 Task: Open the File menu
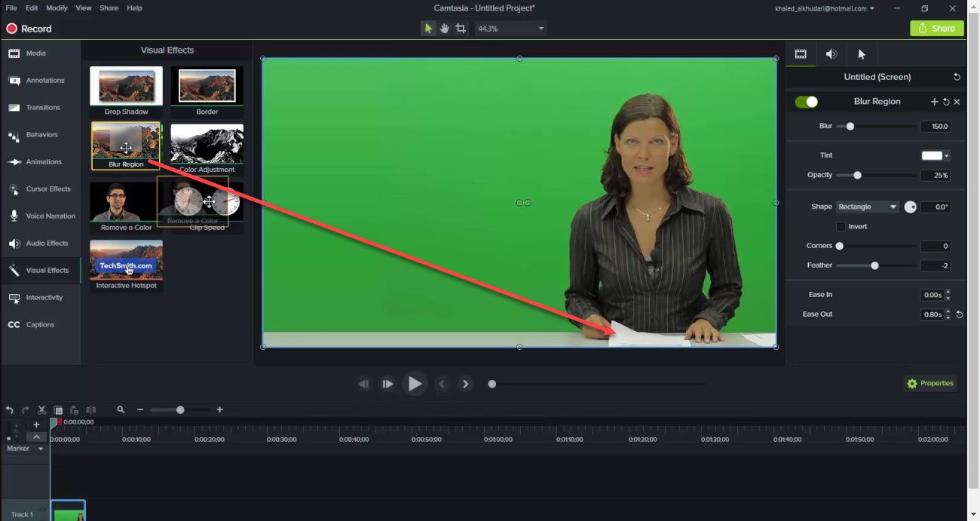[11, 8]
